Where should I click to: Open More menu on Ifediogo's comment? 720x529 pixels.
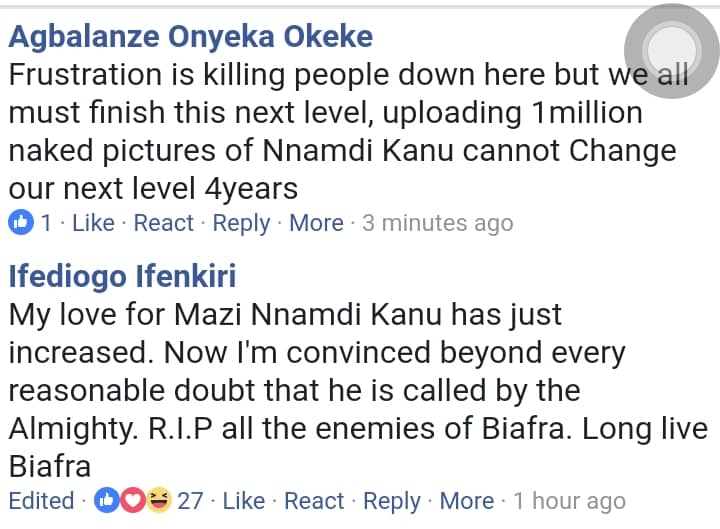[x=467, y=500]
